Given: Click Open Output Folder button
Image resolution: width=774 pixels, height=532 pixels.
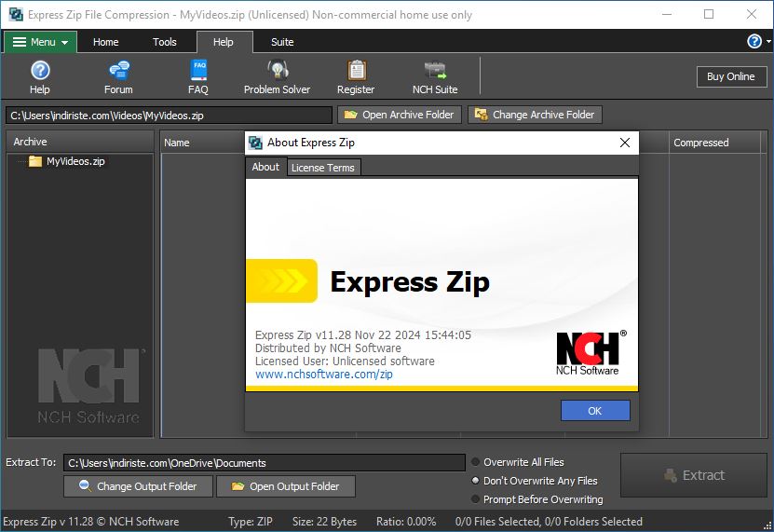Looking at the screenshot, I should (x=286, y=486).
